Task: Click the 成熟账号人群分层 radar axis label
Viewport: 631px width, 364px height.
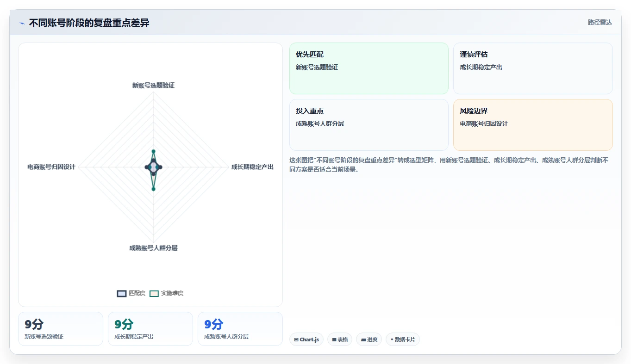Action: 153,248
